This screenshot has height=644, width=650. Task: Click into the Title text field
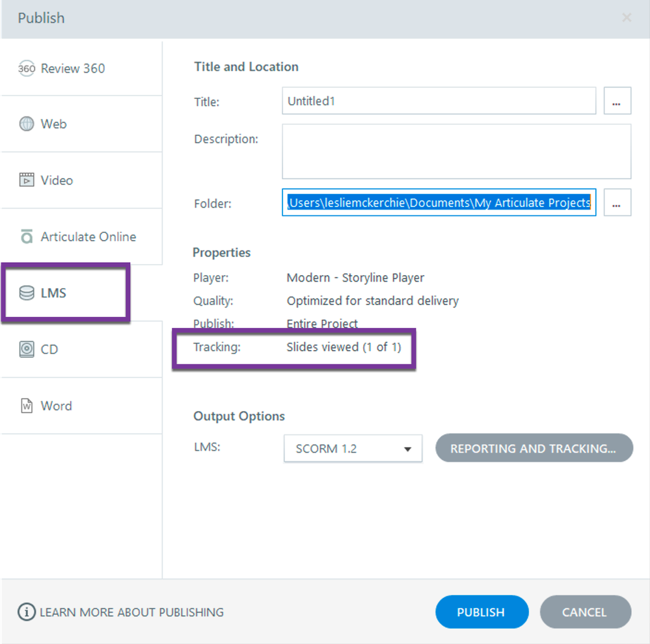coord(439,101)
